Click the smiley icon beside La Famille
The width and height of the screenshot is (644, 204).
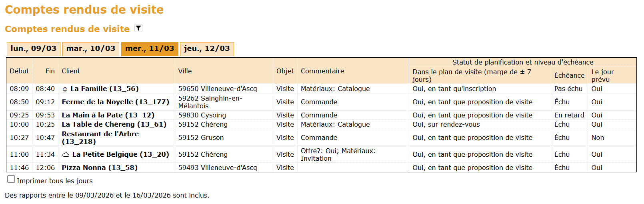pos(65,89)
